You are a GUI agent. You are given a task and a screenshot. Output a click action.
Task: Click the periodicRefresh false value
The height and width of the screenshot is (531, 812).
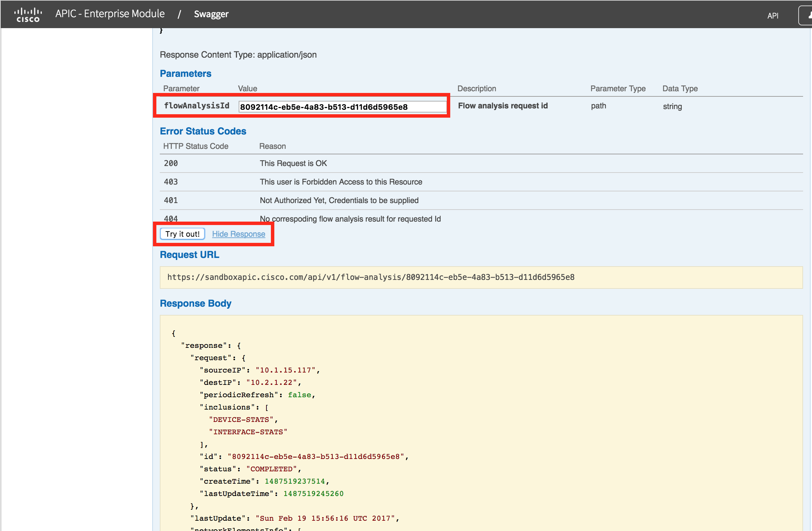[x=299, y=395]
